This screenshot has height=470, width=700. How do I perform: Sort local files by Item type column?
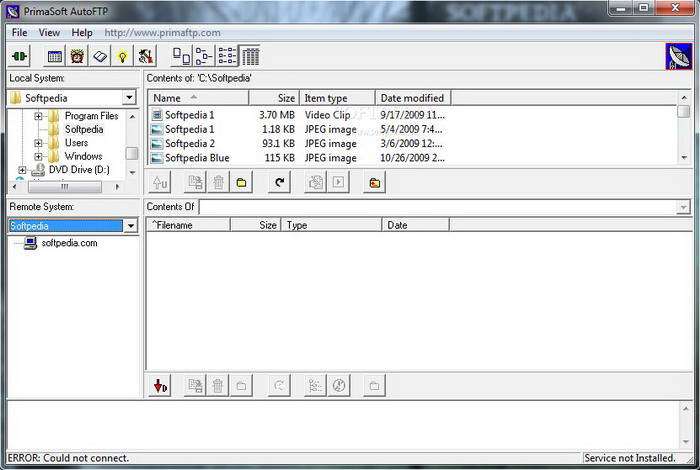point(337,98)
